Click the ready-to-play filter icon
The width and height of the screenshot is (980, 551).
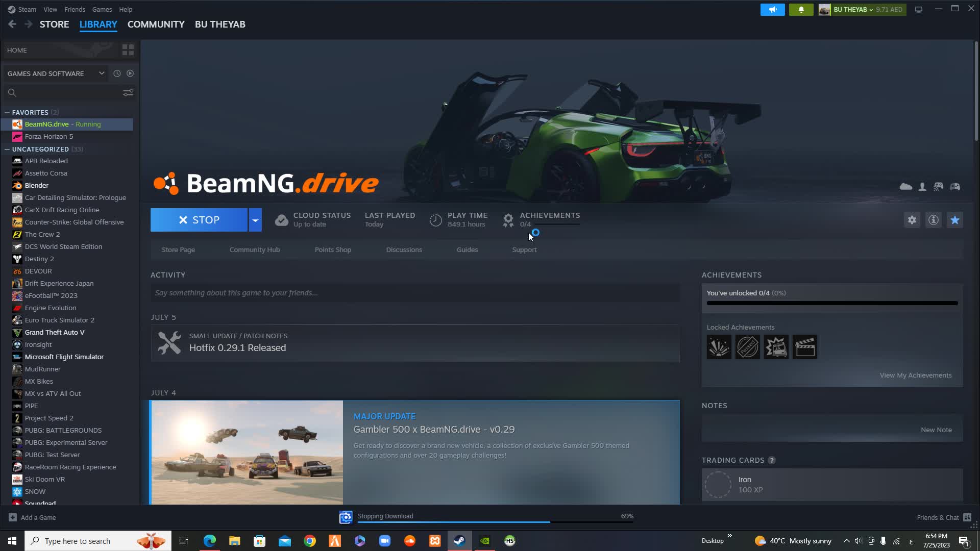click(x=130, y=73)
